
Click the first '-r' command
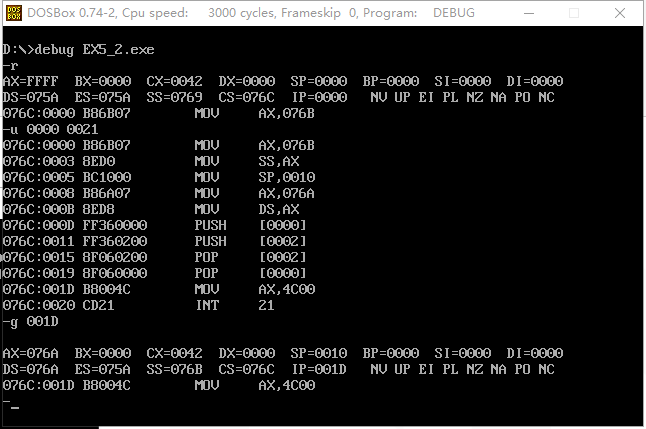10,66
